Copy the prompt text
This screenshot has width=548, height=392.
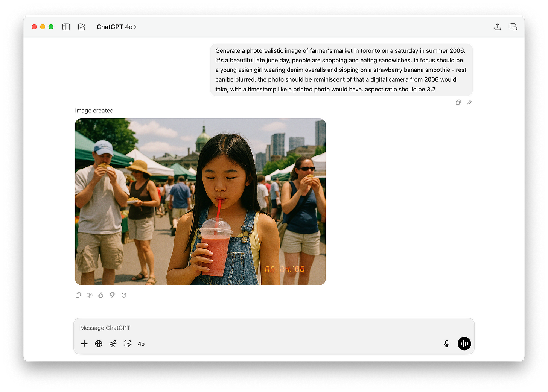coord(458,102)
